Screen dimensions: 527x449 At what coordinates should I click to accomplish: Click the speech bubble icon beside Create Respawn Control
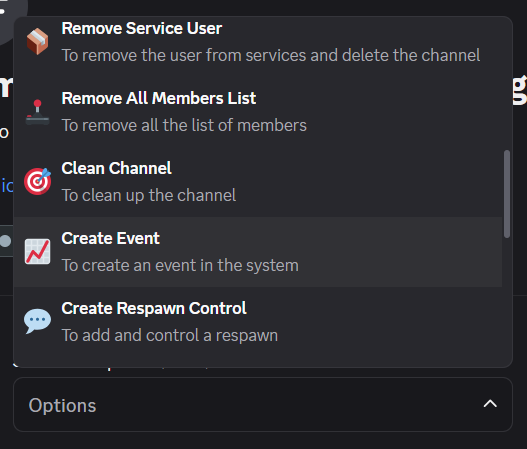click(37, 321)
